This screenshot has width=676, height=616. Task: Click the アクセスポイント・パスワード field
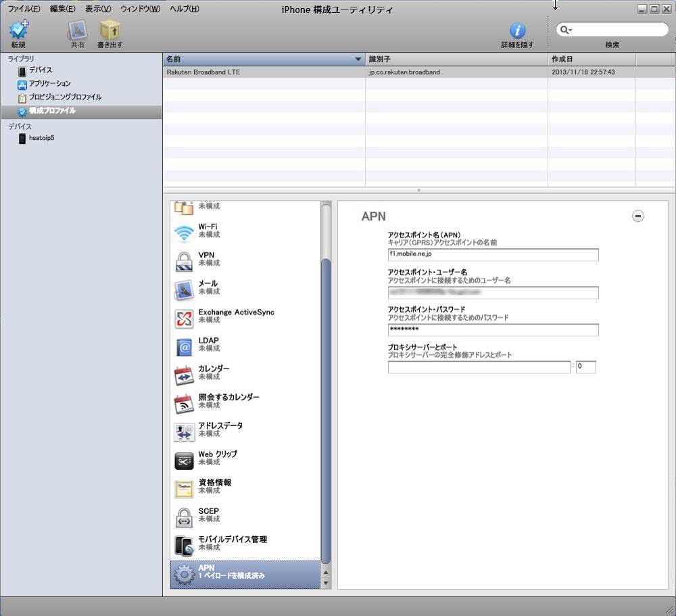coord(493,329)
